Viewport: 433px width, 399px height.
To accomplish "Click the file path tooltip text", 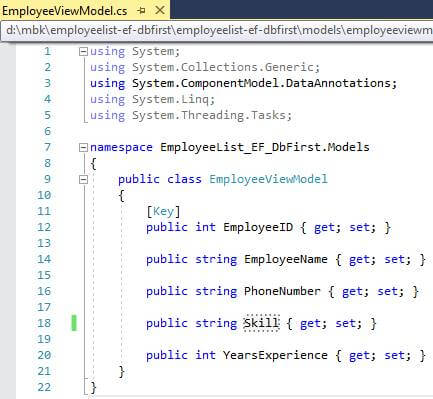I will (x=219, y=30).
